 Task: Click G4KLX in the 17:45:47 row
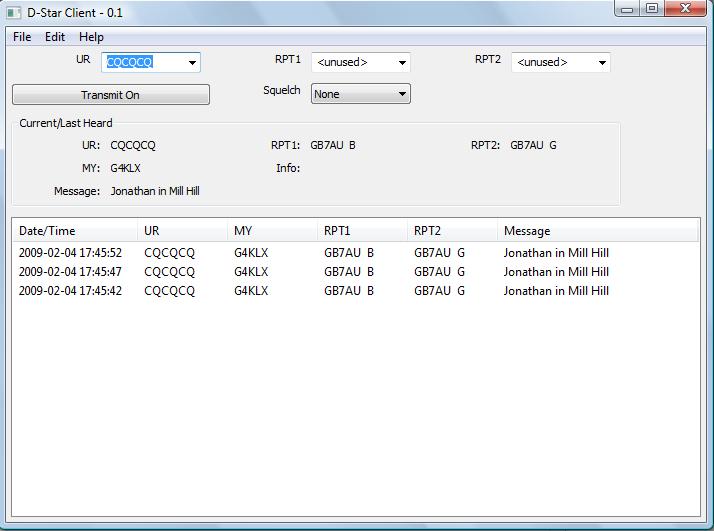coord(251,272)
